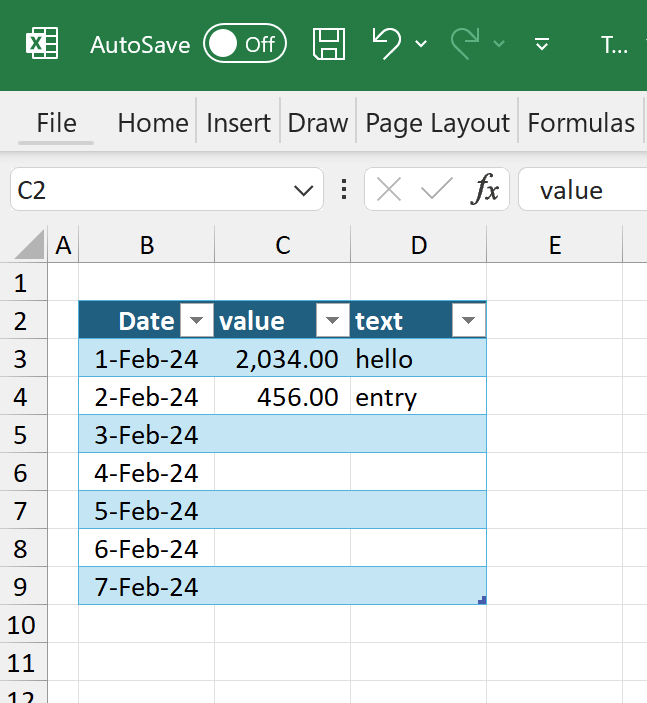The height and width of the screenshot is (703, 647).
Task: Select the cell with 6-Feb-24
Action: pos(147,548)
